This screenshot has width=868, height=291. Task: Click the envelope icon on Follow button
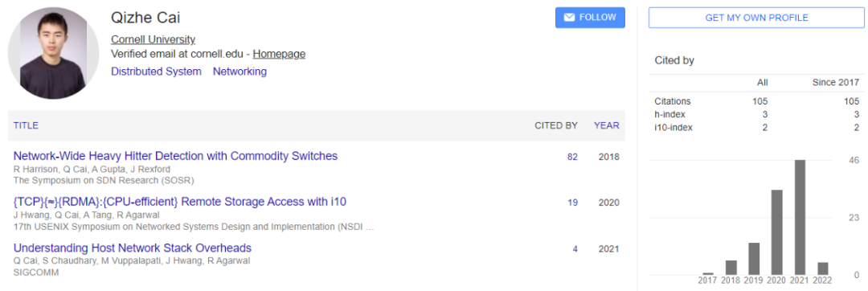click(x=569, y=18)
